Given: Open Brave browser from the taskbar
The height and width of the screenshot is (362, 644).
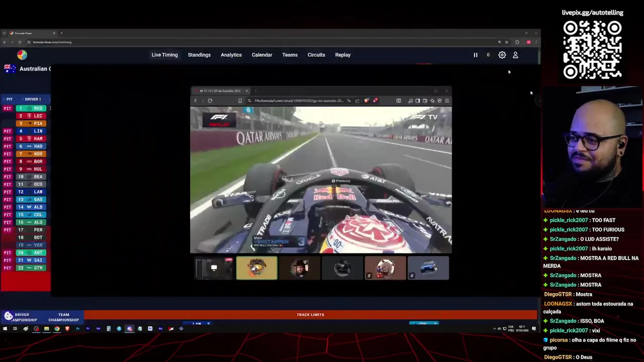Looking at the screenshot, I should click(67, 329).
